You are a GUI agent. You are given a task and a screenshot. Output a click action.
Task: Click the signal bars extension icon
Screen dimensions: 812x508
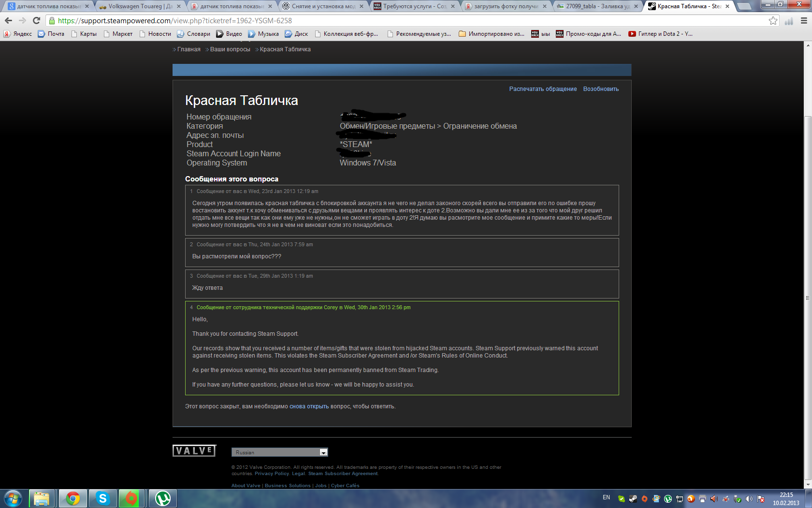coord(789,21)
